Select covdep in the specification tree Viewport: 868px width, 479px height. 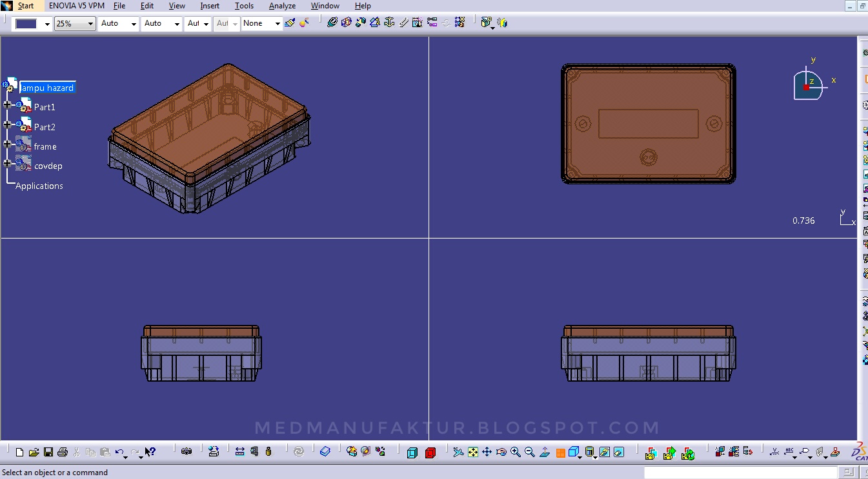[x=50, y=166]
